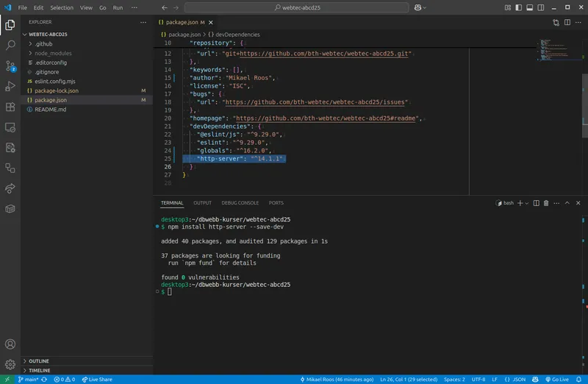Show more menus via the ellipsis
The width and height of the screenshot is (588, 384).
[x=135, y=7]
